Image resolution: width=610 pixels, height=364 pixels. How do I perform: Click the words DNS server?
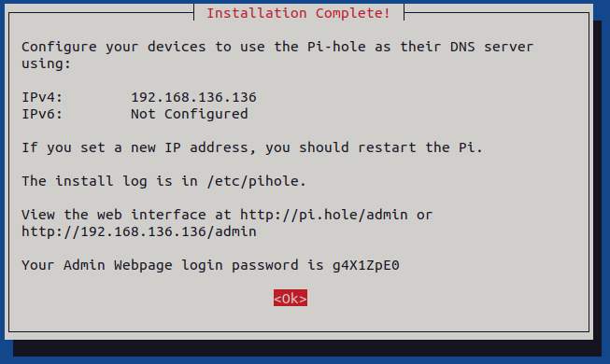pos(491,47)
